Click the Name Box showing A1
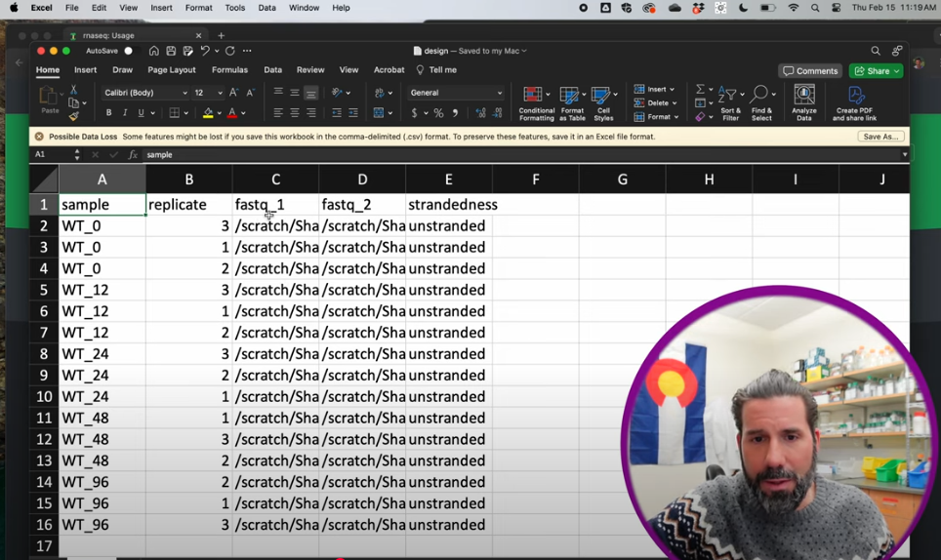This screenshot has height=560, width=941. coord(52,155)
